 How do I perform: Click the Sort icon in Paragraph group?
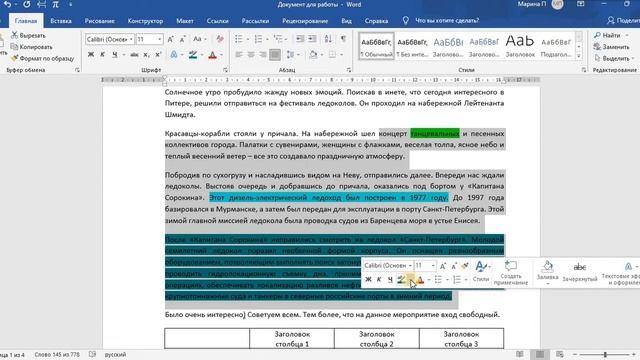point(328,39)
